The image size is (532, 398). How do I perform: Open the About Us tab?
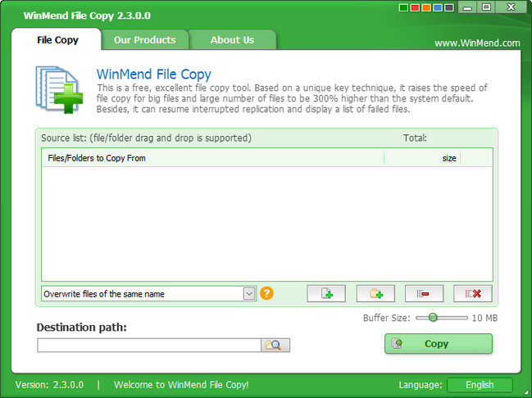pyautogui.click(x=232, y=39)
